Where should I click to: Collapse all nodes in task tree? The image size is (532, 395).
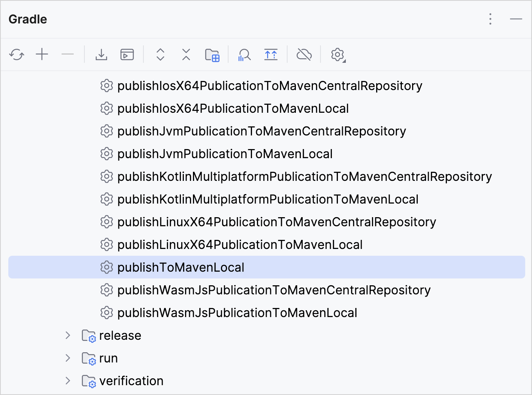point(186,54)
